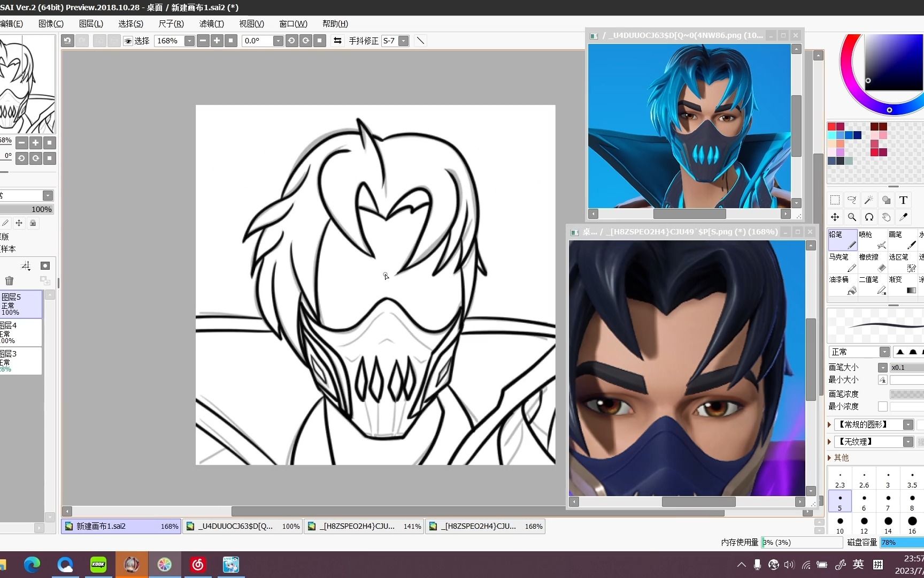
Task: Flip canvas horizontally with swap arrows icon
Action: tap(337, 41)
